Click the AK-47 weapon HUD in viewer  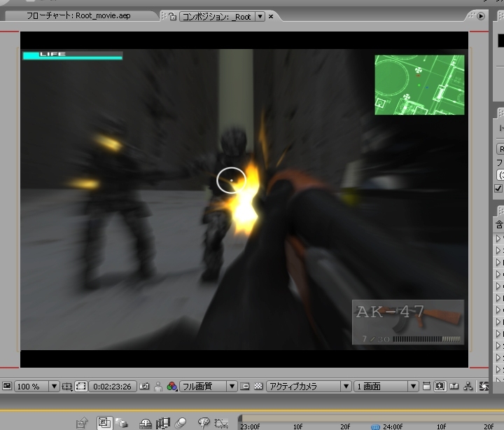click(x=408, y=322)
